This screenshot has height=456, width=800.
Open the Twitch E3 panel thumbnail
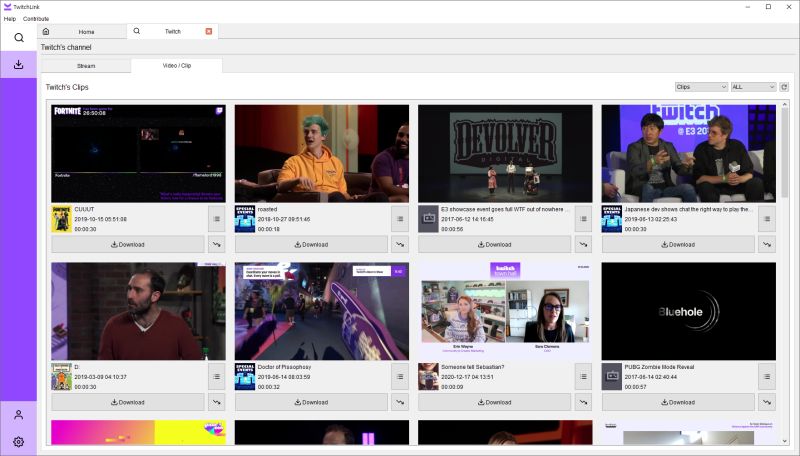[688, 154]
